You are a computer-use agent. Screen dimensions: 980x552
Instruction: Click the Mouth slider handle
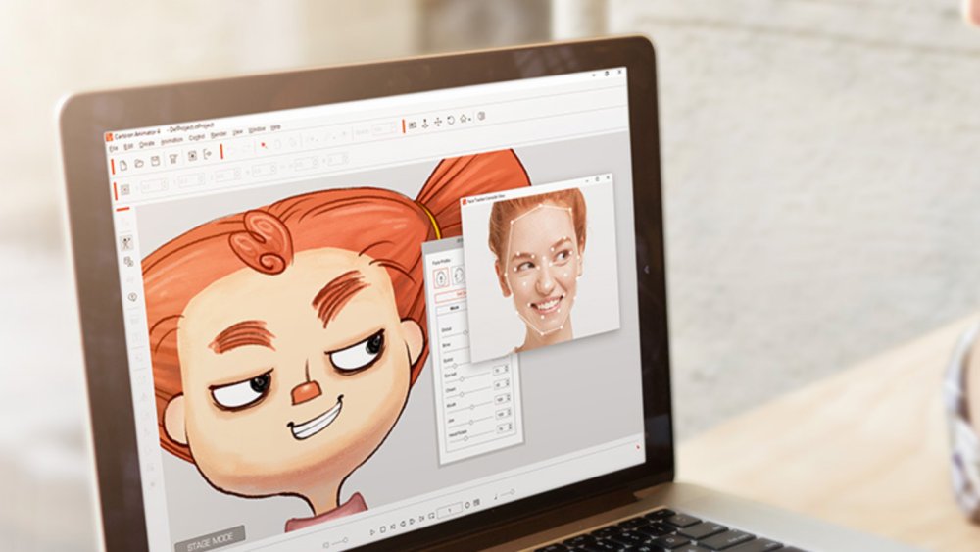(x=472, y=406)
